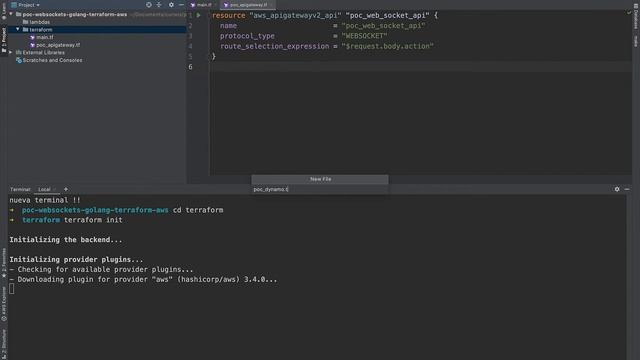Click "aws_apigatewayv2_api" string in editor

[x=295, y=16]
